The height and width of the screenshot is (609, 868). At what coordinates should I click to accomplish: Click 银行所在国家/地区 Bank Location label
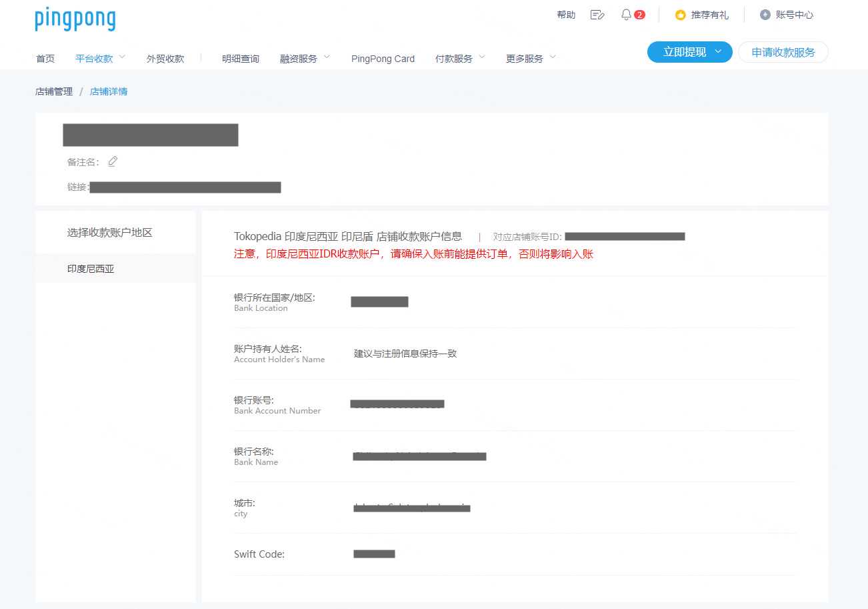274,302
